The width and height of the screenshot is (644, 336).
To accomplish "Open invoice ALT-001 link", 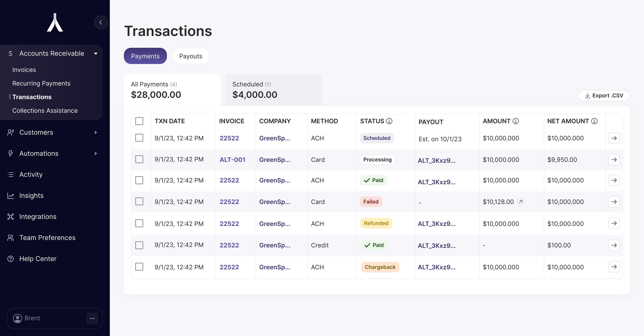I will 232,160.
